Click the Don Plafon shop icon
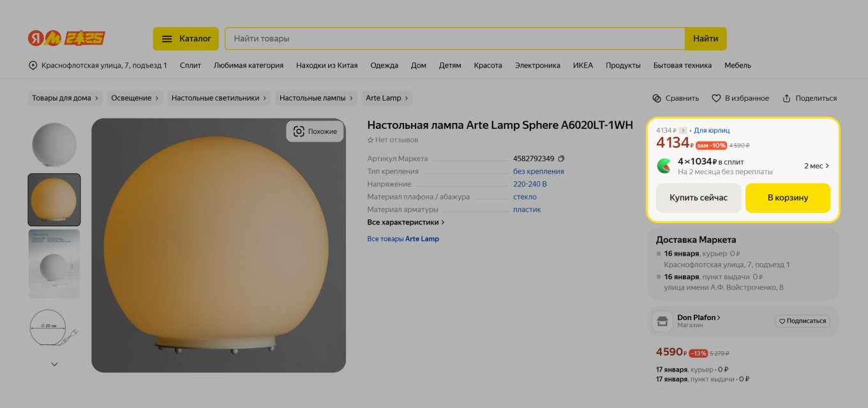 pyautogui.click(x=662, y=321)
